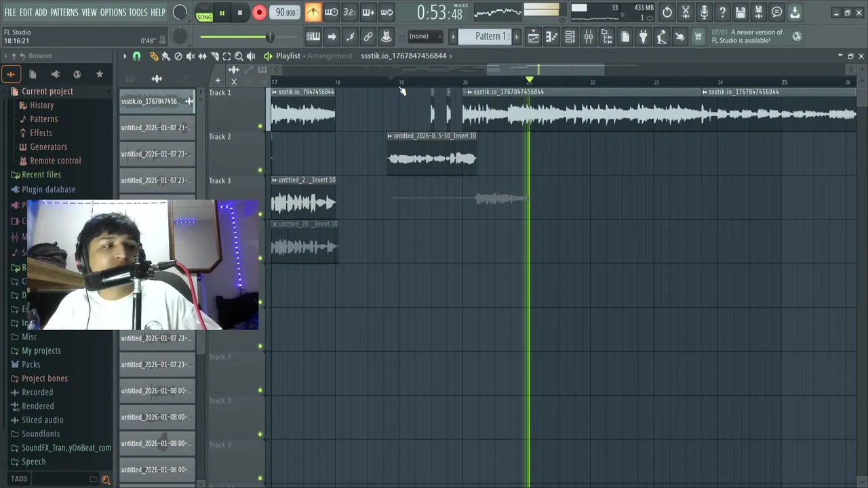This screenshot has height=488, width=868.
Task: Select the playlist Slip tool
Action: (203, 56)
